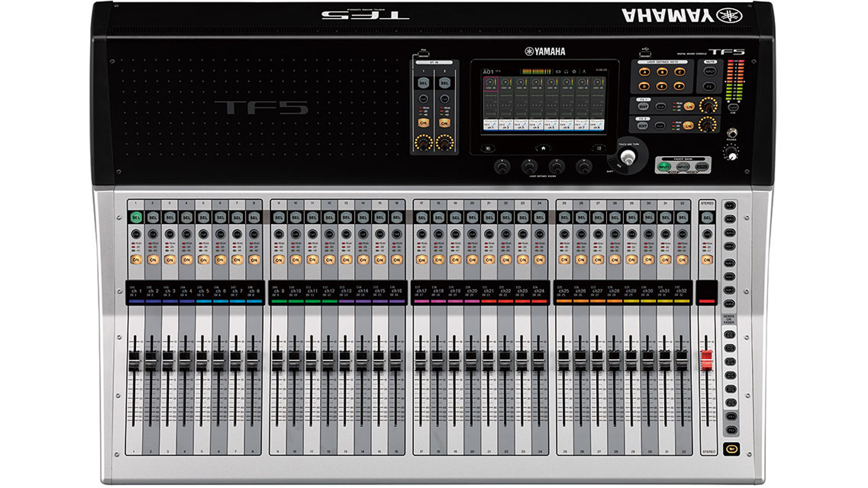
Task: Toggle the STEREO master ON key
Action: [707, 260]
